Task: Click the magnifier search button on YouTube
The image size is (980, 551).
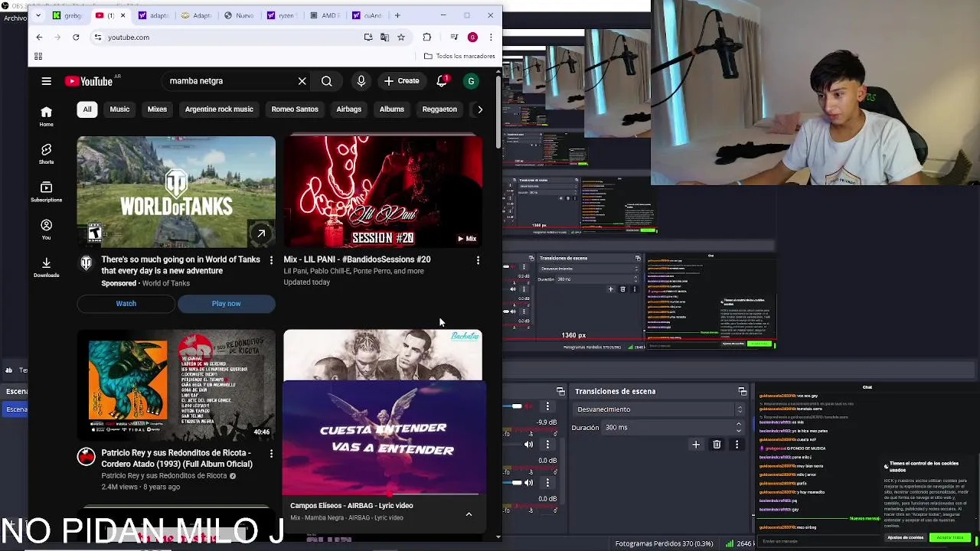Action: pos(327,81)
